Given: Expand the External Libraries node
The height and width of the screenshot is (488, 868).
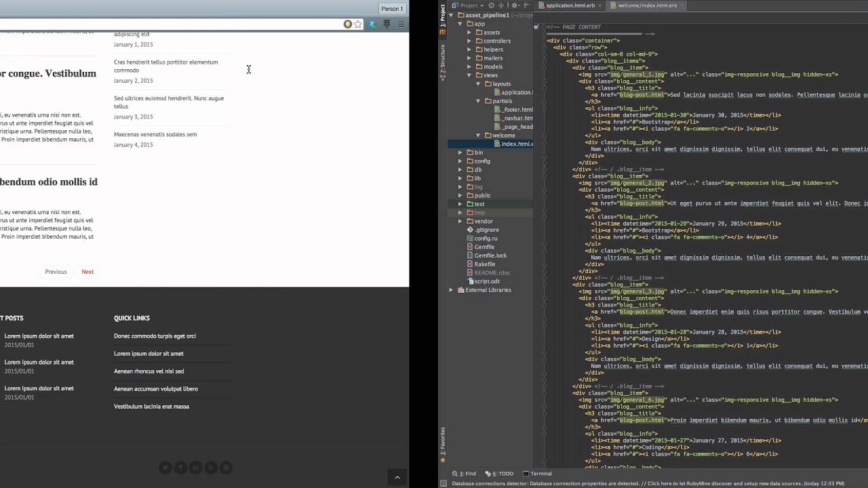Looking at the screenshot, I should point(451,290).
